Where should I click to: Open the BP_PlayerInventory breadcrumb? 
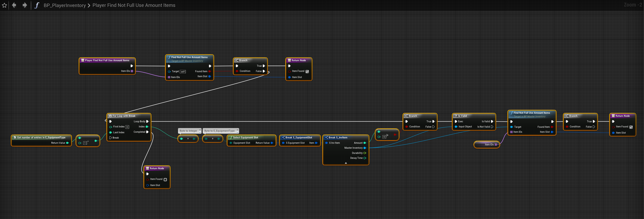click(64, 5)
